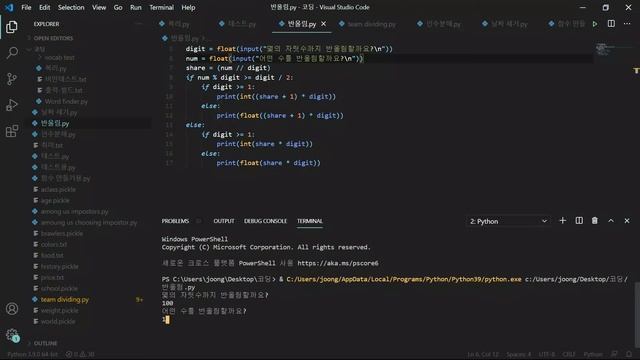Open history.pickle in Explorer
This screenshot has height=360, width=640.
pos(59,267)
